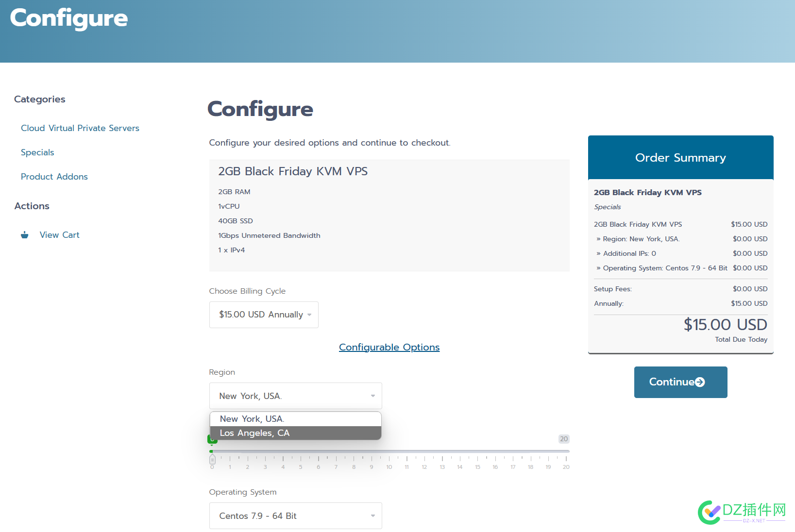This screenshot has height=532, width=795.
Task: Click the Annually: summary label
Action: pos(609,303)
